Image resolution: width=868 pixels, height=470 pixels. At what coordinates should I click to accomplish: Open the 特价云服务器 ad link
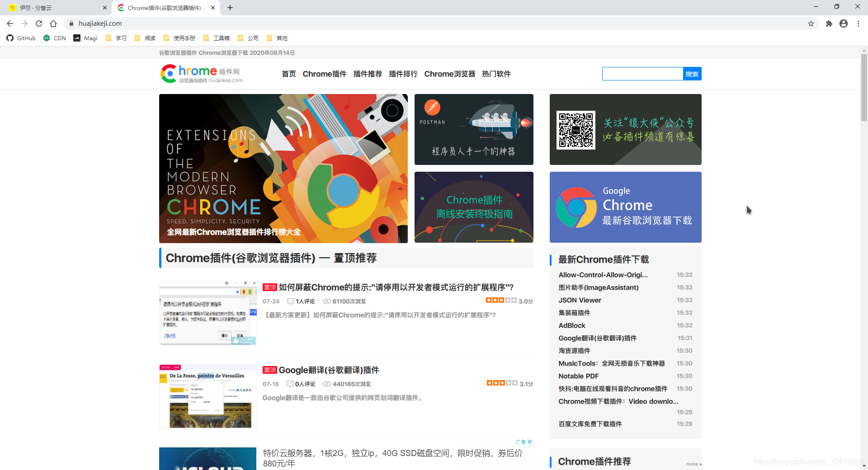392,458
